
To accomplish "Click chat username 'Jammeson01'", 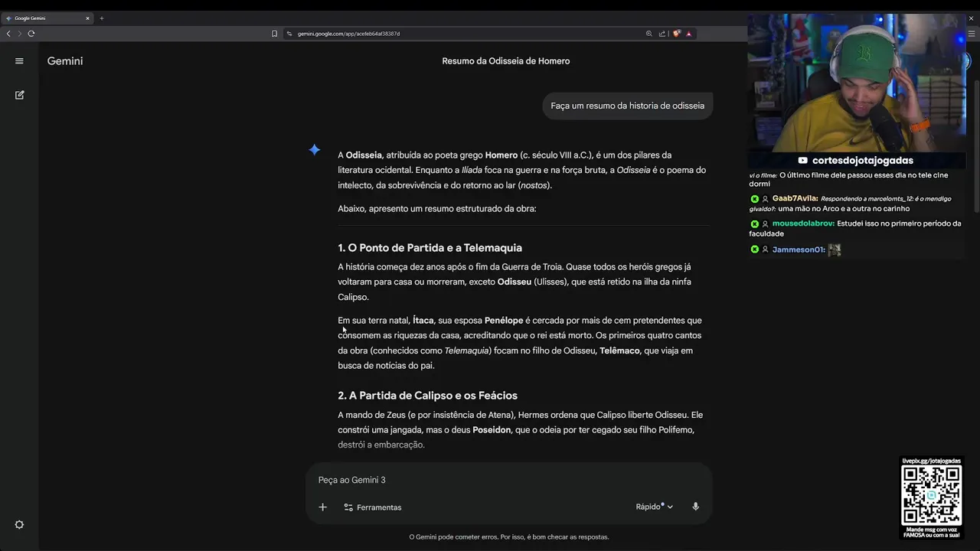I will (798, 249).
